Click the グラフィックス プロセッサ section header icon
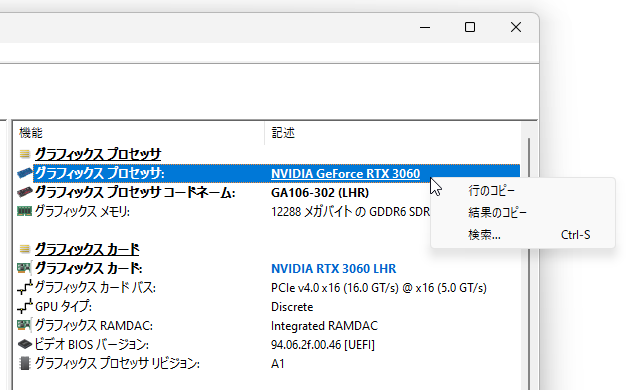The width and height of the screenshot is (626, 390). (25, 154)
